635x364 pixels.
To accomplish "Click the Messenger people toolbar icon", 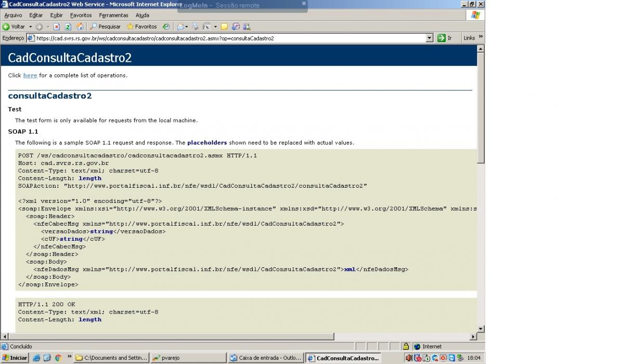I will 247,27.
